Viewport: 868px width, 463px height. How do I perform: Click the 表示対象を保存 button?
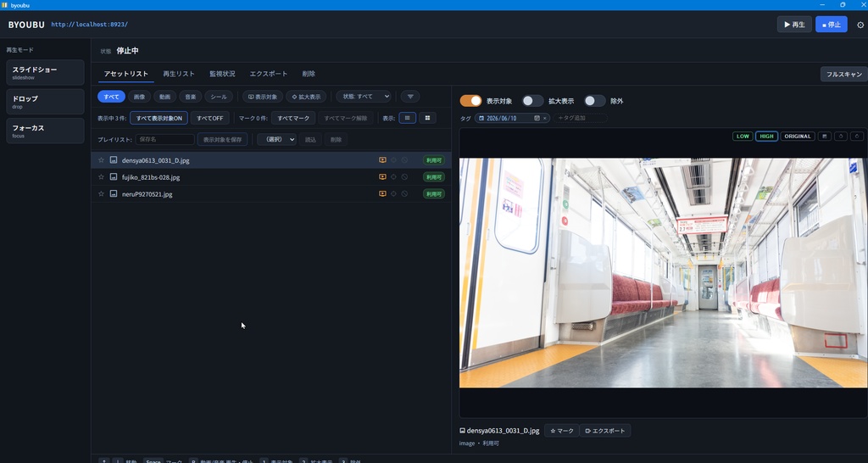pyautogui.click(x=223, y=140)
